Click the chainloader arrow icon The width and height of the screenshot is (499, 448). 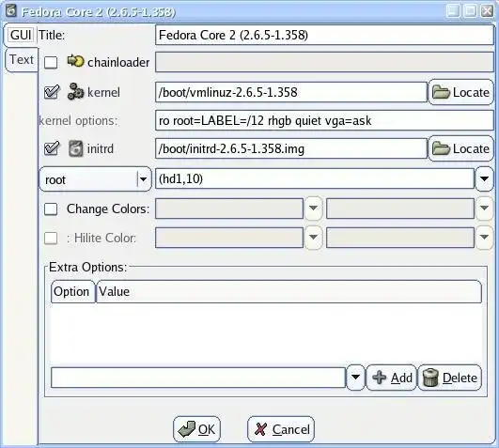coord(75,61)
